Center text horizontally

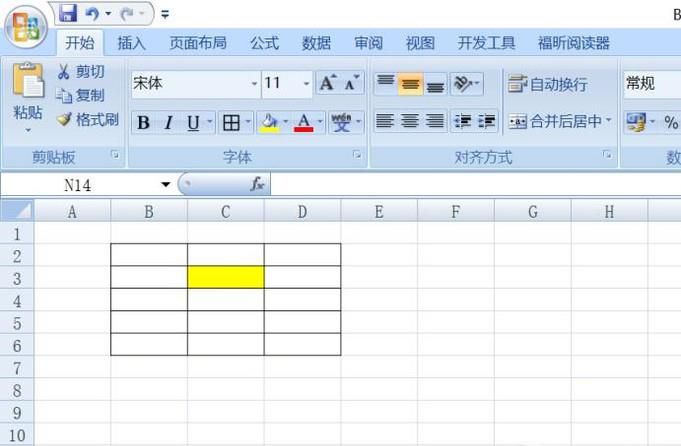410,121
